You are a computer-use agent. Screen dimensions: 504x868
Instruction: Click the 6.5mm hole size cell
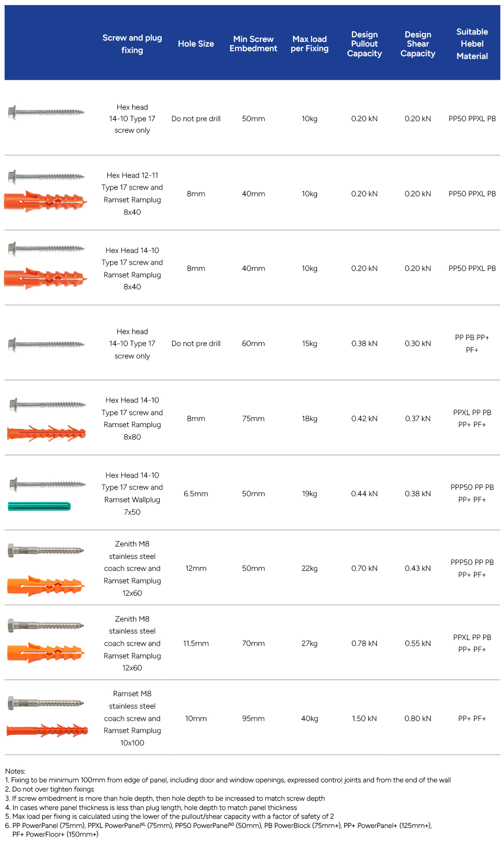point(196,493)
